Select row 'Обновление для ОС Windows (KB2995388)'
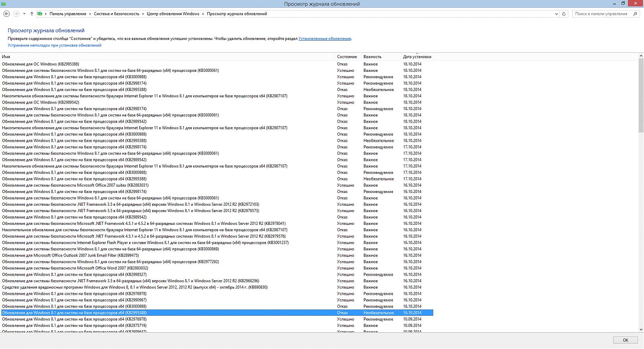The width and height of the screenshot is (644, 349). pyautogui.click(x=217, y=64)
